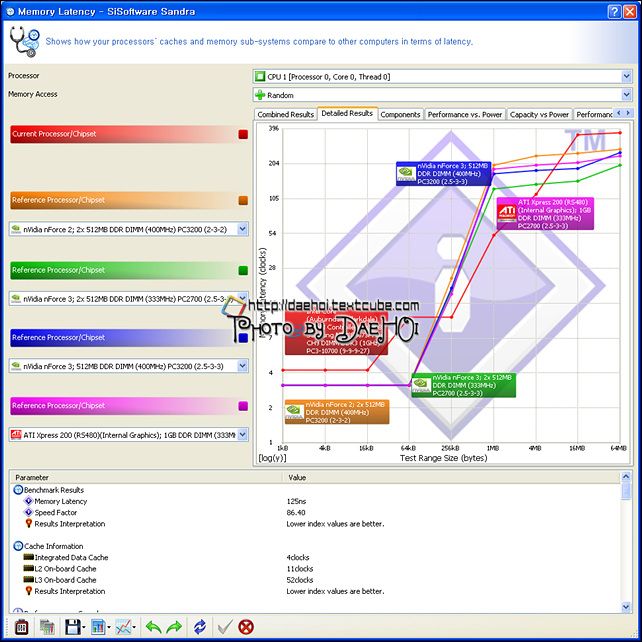
Task: Click the Speed Factor 86.40 value
Action: (296, 513)
